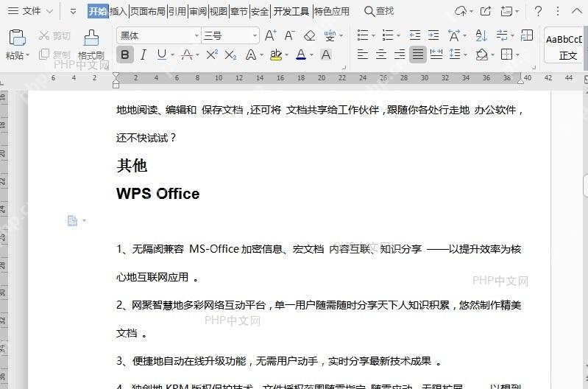Image resolution: width=588 pixels, height=389 pixels.
Task: Select the 正文 style
Action: 564,46
